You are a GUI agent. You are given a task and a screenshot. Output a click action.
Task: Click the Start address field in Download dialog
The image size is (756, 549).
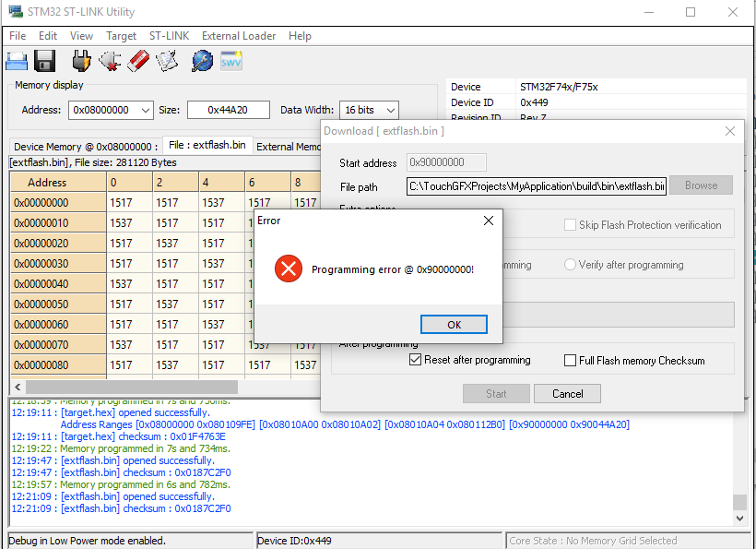coord(446,162)
